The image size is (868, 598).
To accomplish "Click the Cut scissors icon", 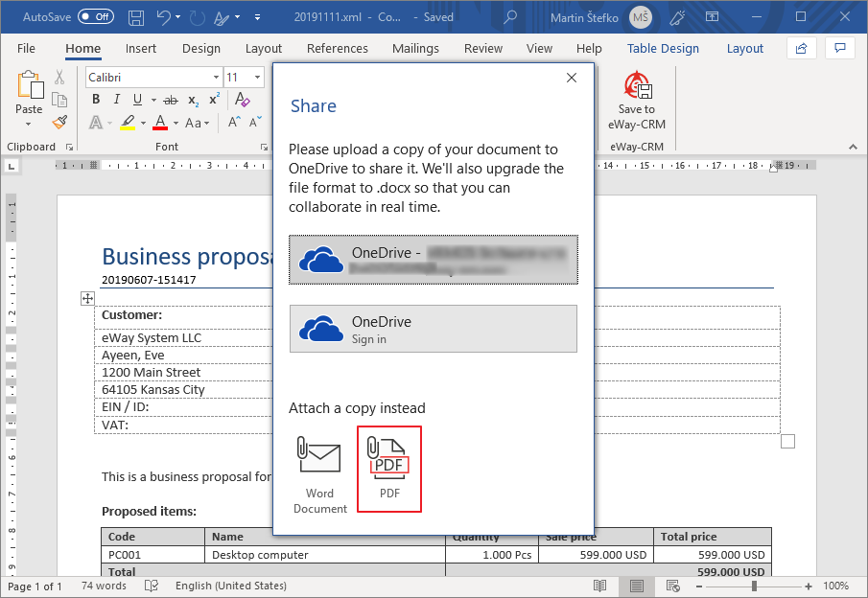I will click(59, 78).
